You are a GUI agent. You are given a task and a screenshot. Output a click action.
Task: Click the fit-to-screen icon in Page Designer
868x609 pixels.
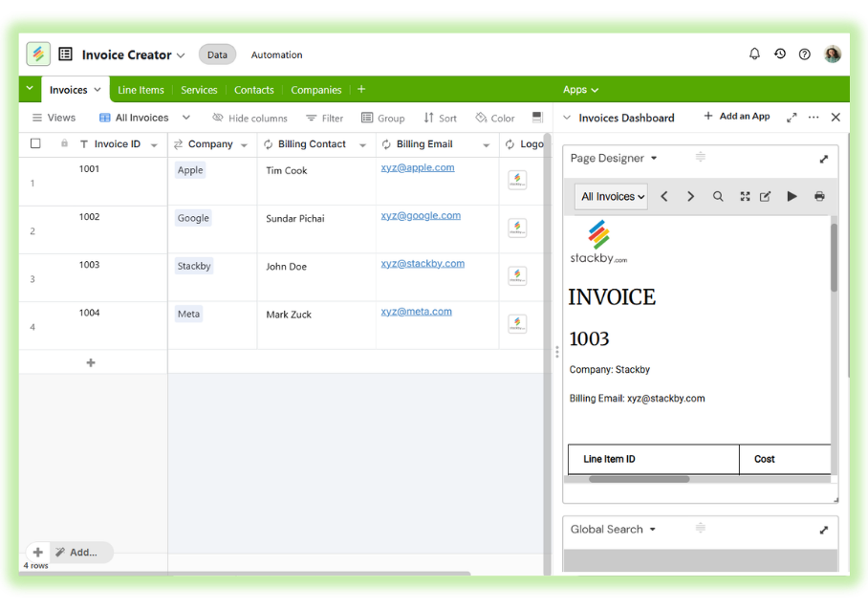coord(745,197)
